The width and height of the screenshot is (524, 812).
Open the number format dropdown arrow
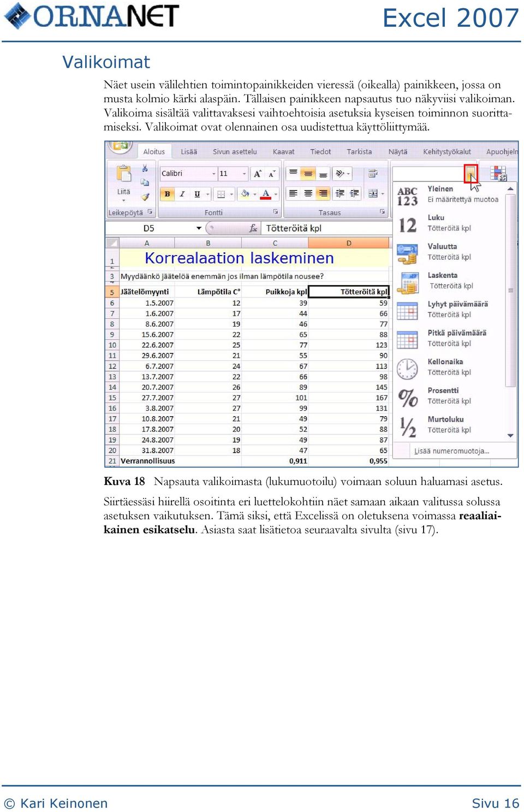(471, 174)
